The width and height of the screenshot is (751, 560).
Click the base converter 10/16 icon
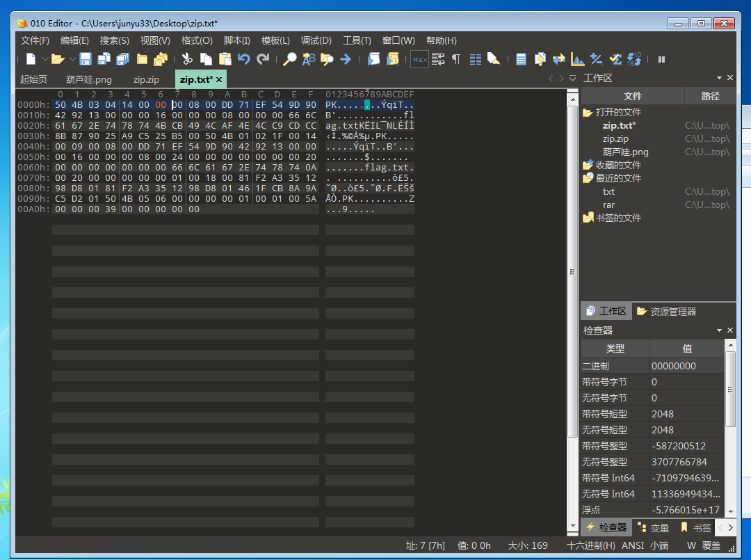coord(634,59)
